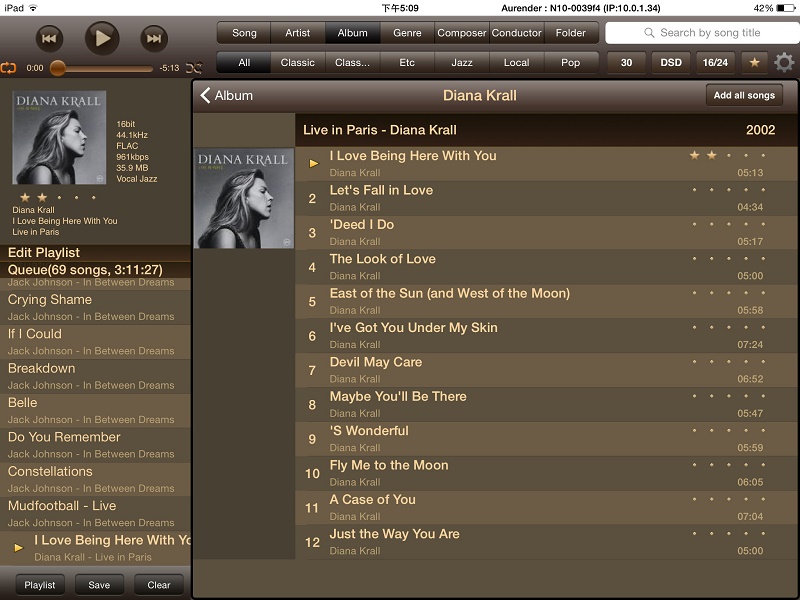
Task: Play track A Case of You
Action: point(546,508)
